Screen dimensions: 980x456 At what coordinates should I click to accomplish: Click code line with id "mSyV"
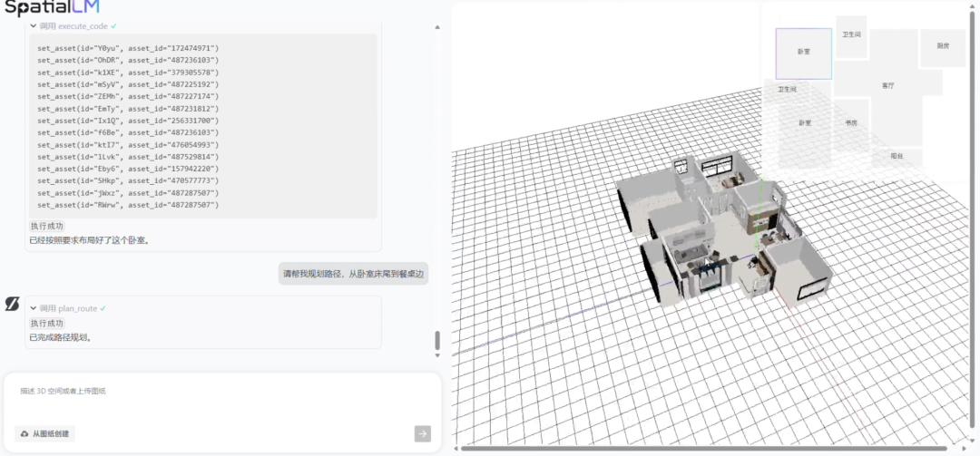pos(128,84)
